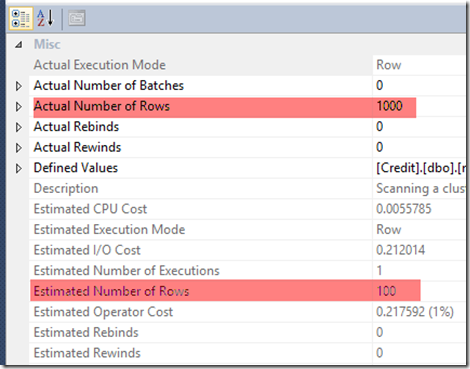Click the 'Scanning a clus' description value
Image resolution: width=470 pixels, height=369 pixels.
421,189
